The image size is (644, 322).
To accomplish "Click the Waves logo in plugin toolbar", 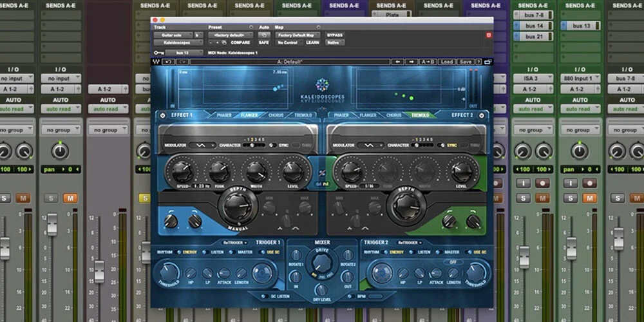I will click(156, 62).
